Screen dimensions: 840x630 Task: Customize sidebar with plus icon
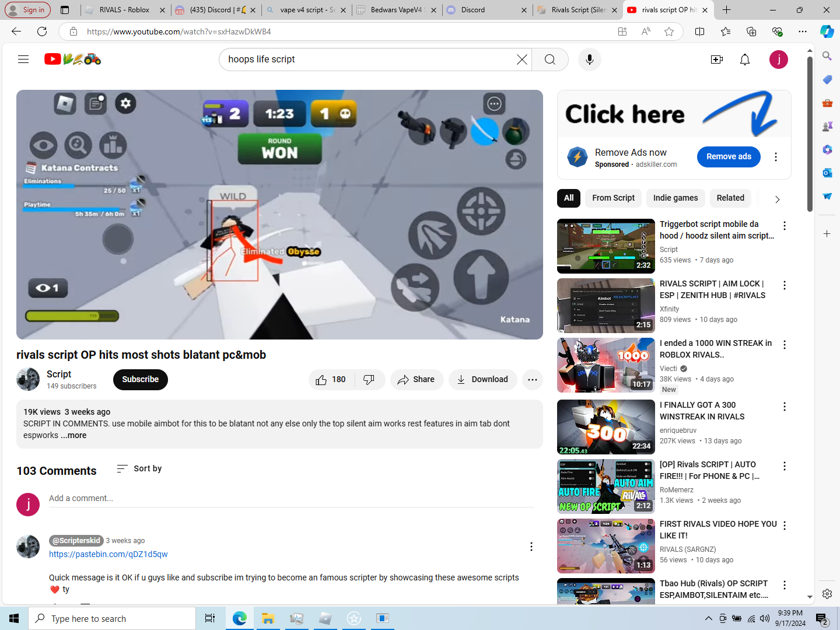(827, 234)
